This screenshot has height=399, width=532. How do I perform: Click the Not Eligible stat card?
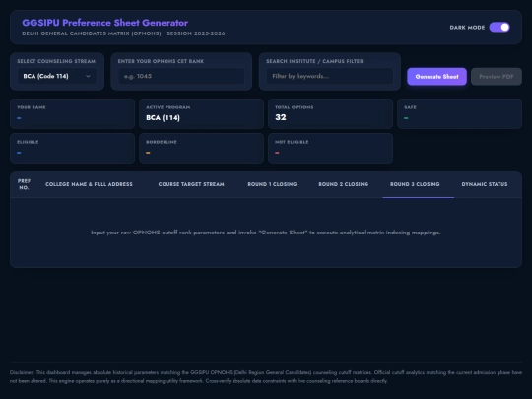330,148
